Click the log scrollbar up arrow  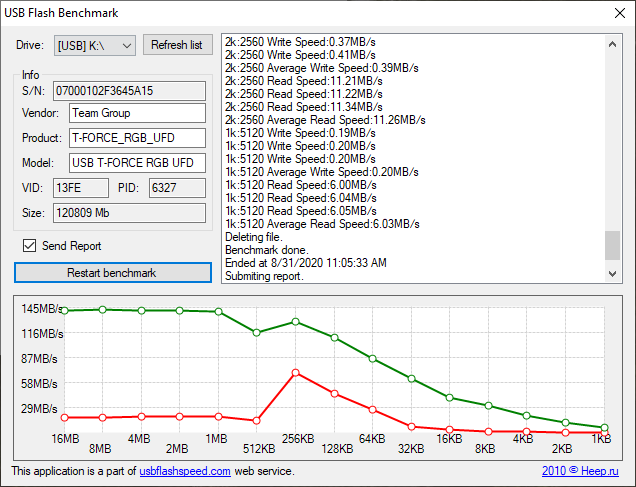point(612,44)
